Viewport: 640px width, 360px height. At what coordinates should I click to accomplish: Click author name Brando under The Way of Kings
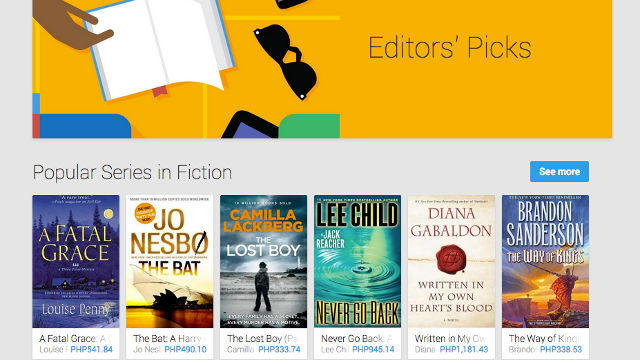[523, 350]
